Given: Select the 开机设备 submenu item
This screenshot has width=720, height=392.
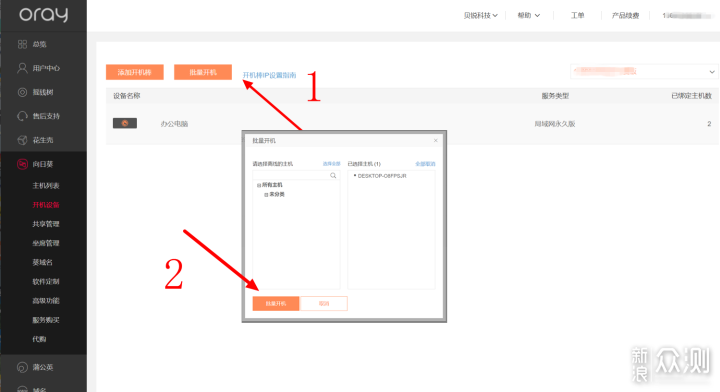Looking at the screenshot, I should (46, 205).
